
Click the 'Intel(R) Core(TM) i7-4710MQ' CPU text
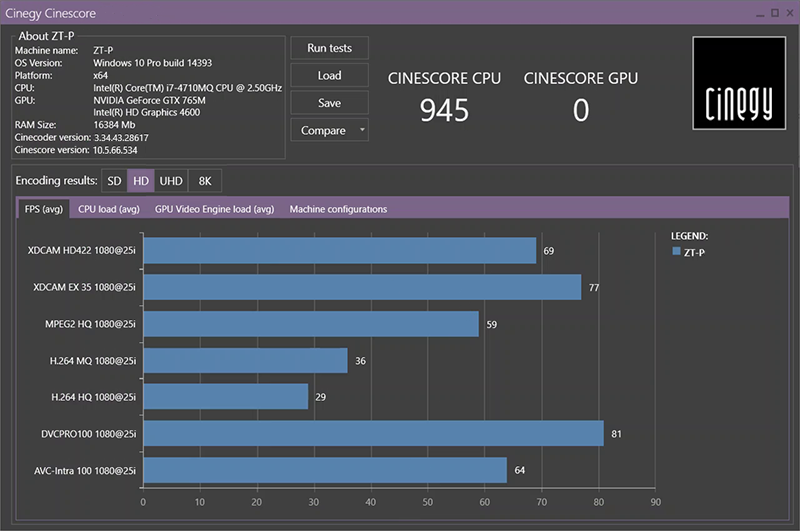(187, 88)
